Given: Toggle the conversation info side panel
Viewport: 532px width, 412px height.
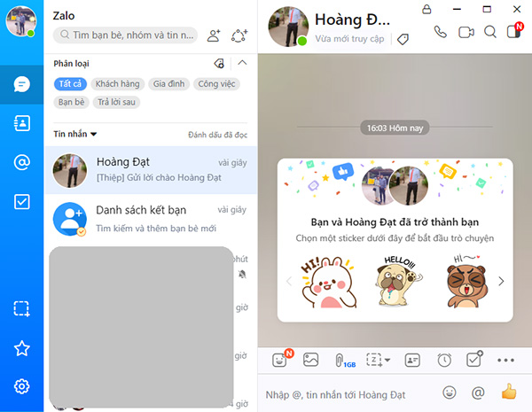Looking at the screenshot, I should [x=513, y=32].
